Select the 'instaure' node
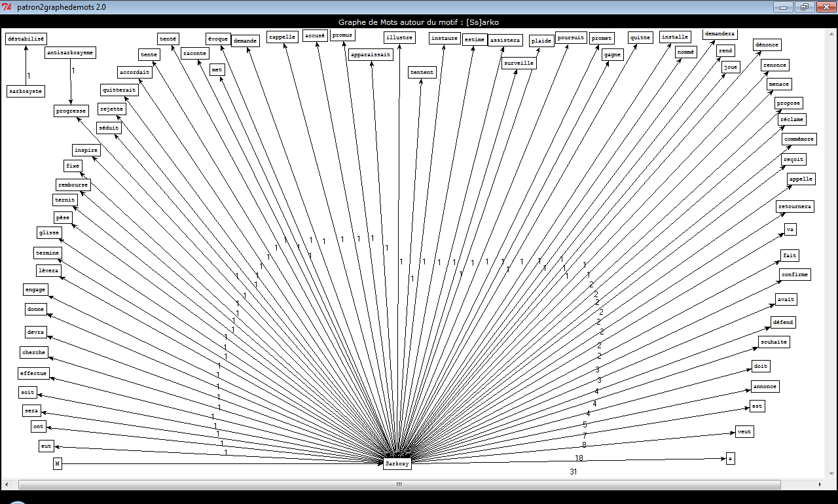Viewport: 838px width, 504px height. [x=445, y=38]
